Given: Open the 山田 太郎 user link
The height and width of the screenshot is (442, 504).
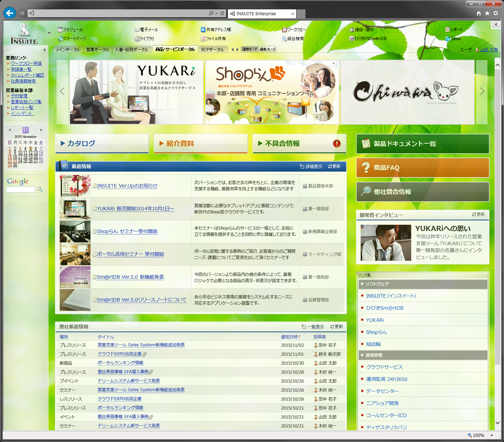Looking at the screenshot, I should click(488, 50).
